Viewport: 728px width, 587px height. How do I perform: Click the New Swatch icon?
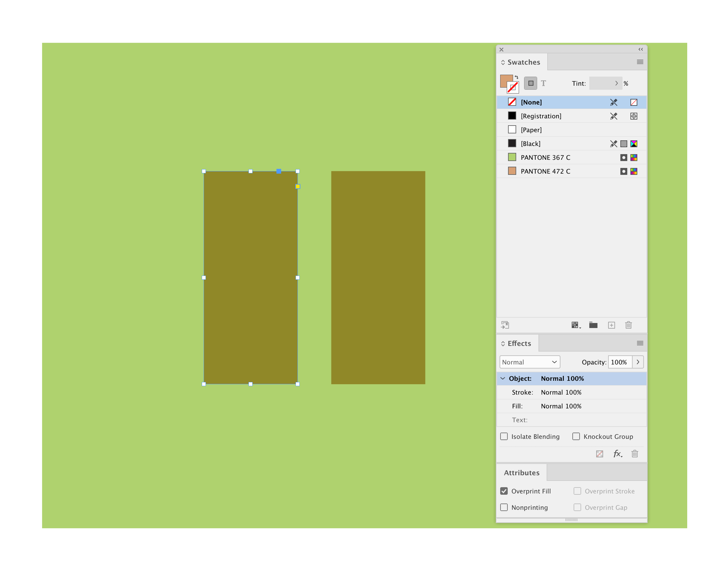point(611,325)
